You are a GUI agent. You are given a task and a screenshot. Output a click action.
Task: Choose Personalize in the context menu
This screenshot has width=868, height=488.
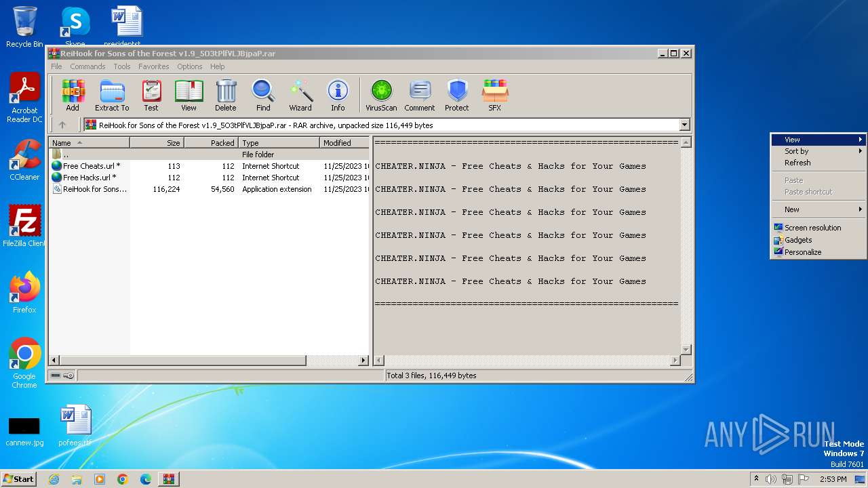pyautogui.click(x=818, y=252)
